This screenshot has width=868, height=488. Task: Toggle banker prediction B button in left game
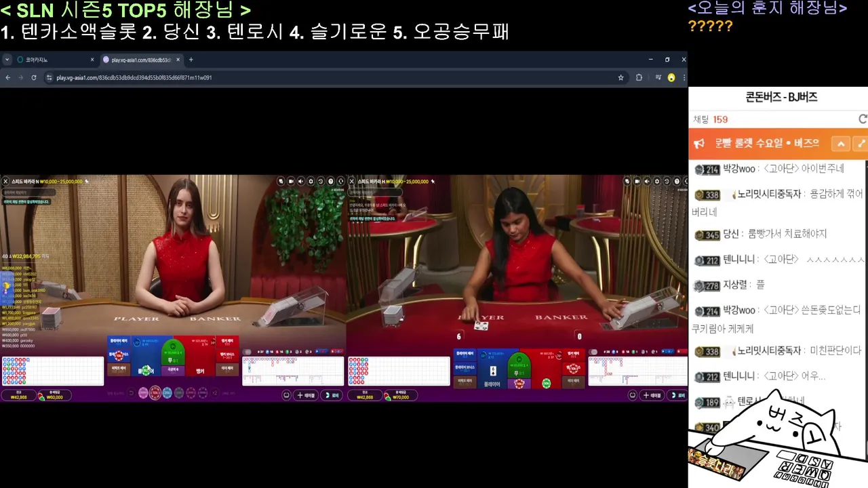[336, 352]
